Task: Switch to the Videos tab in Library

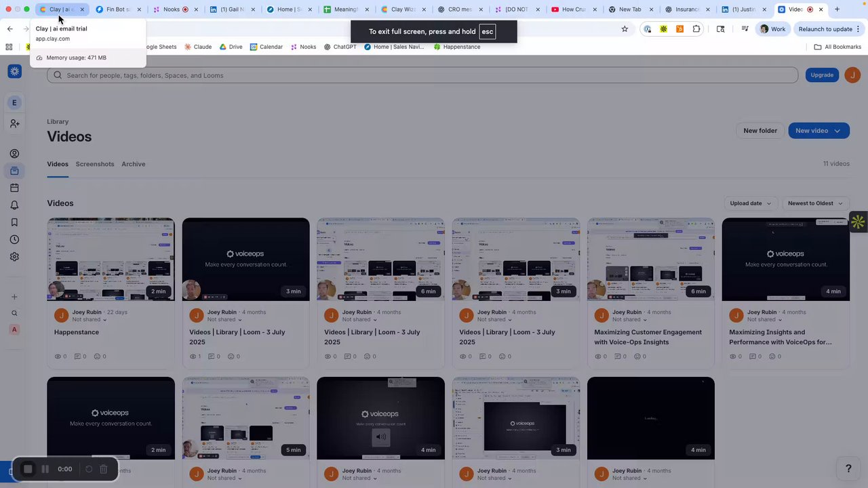Action: (58, 164)
